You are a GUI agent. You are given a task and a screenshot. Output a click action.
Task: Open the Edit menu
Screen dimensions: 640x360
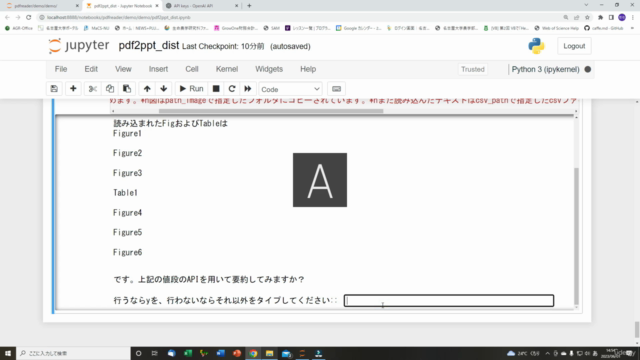(x=91, y=69)
